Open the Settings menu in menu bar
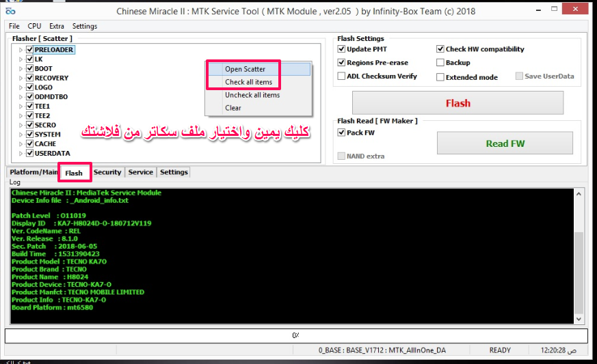This screenshot has height=364, width=597. 85,26
